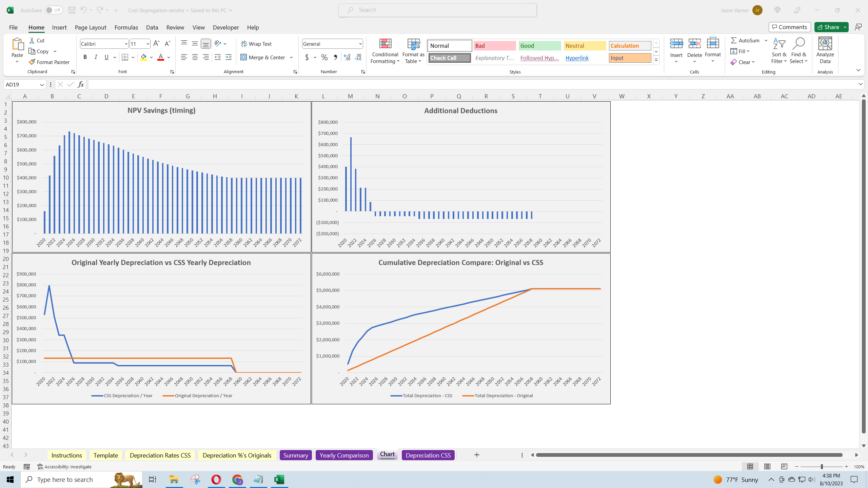Screen dimensions: 868x488
Task: Expand the formula bar chevron
Action: [x=861, y=84]
